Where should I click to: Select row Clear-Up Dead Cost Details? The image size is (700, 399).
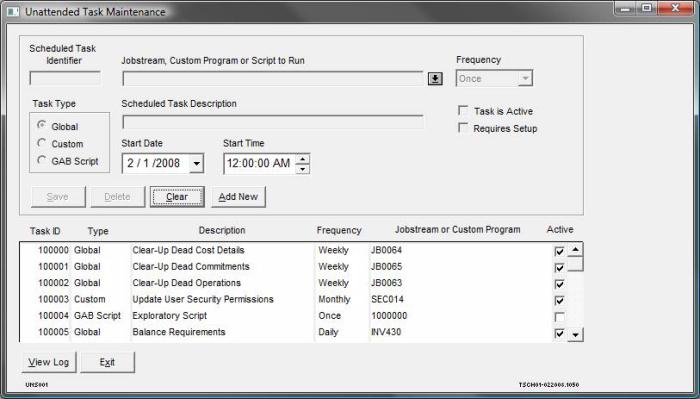[x=292, y=250]
